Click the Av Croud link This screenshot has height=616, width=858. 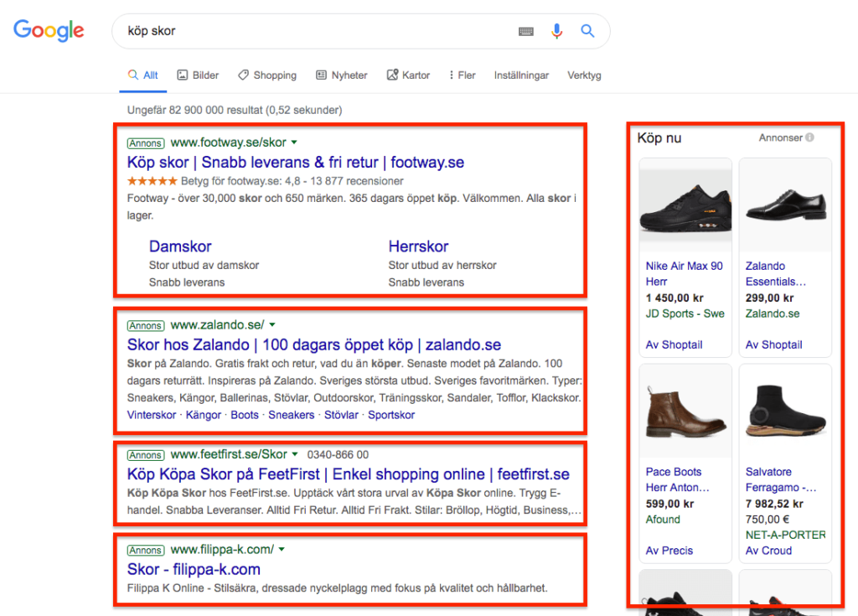(769, 551)
